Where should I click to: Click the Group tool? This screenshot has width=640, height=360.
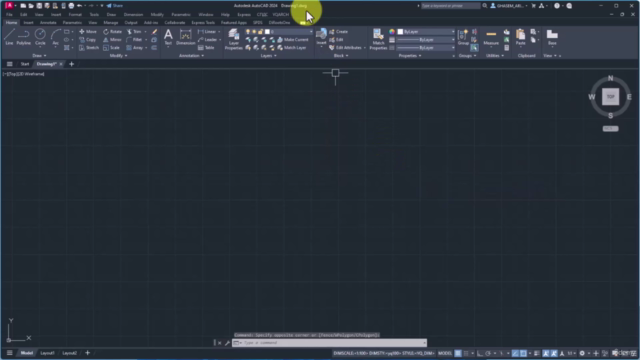pyautogui.click(x=463, y=37)
